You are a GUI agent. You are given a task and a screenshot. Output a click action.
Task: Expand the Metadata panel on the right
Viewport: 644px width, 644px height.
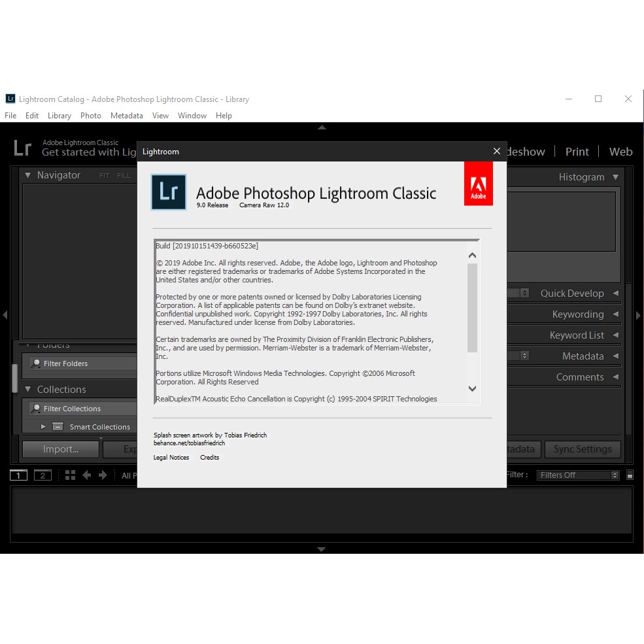click(x=615, y=356)
